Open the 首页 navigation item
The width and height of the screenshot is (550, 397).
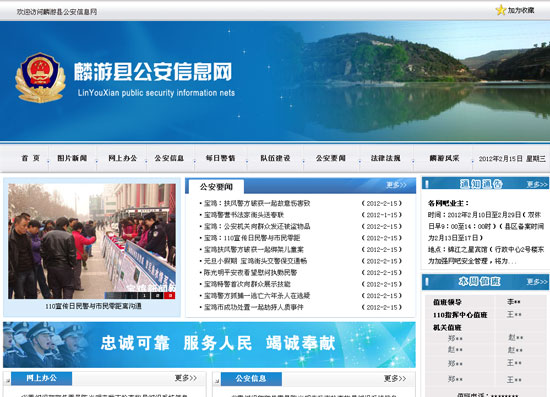click(31, 158)
